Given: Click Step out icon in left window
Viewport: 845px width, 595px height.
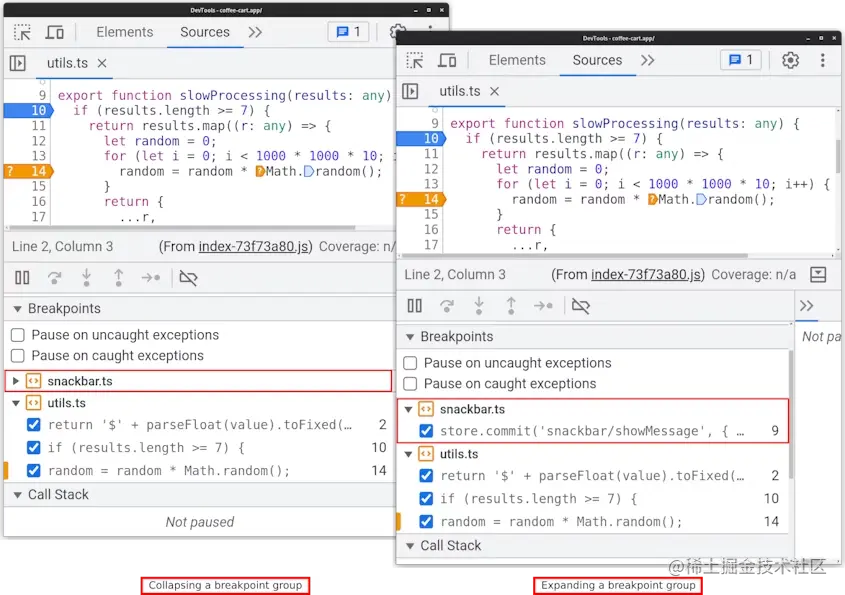Looking at the screenshot, I should [119, 278].
